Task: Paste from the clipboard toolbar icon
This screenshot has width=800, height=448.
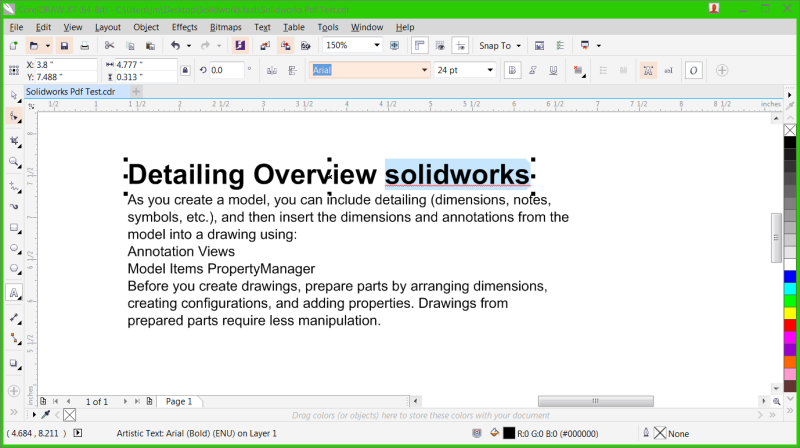Action: [x=150, y=46]
